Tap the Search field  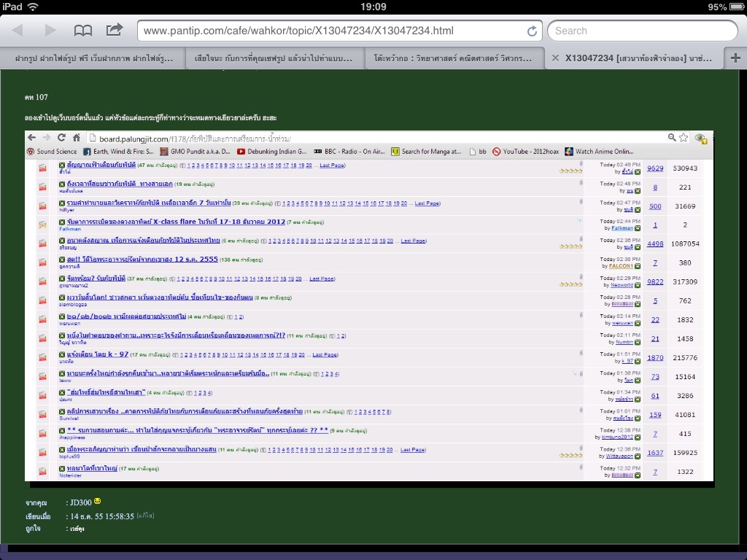(642, 31)
